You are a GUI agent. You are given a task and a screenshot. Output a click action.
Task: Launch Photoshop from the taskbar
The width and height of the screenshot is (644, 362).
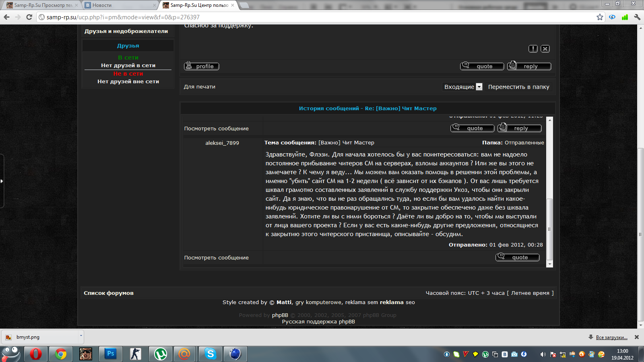pos(110,354)
